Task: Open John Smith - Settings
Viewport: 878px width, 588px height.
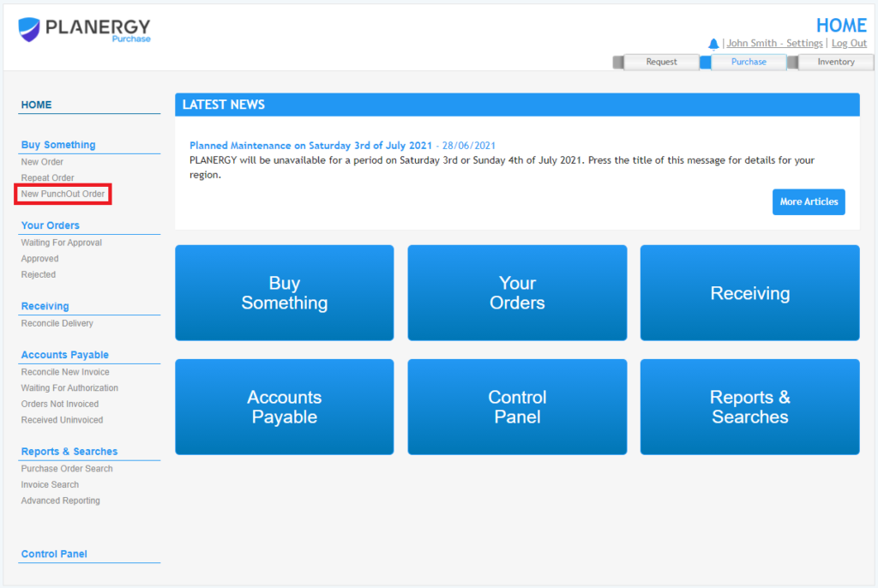Action: click(x=773, y=43)
